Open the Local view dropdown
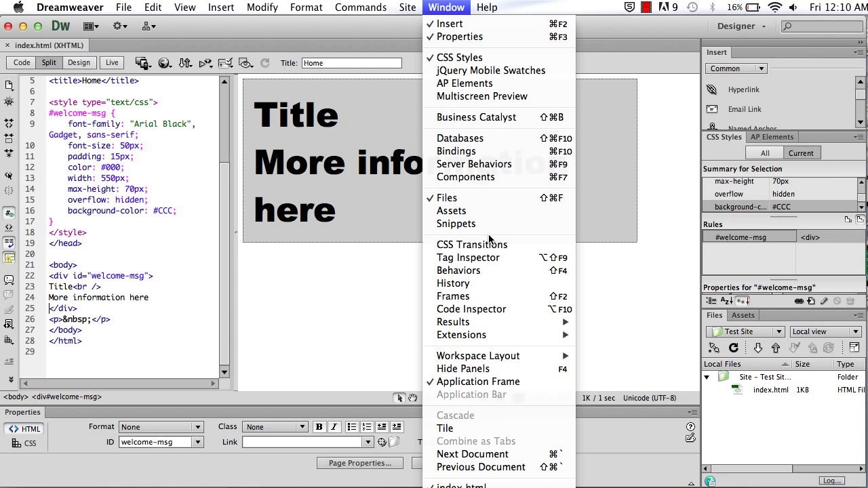 point(825,331)
